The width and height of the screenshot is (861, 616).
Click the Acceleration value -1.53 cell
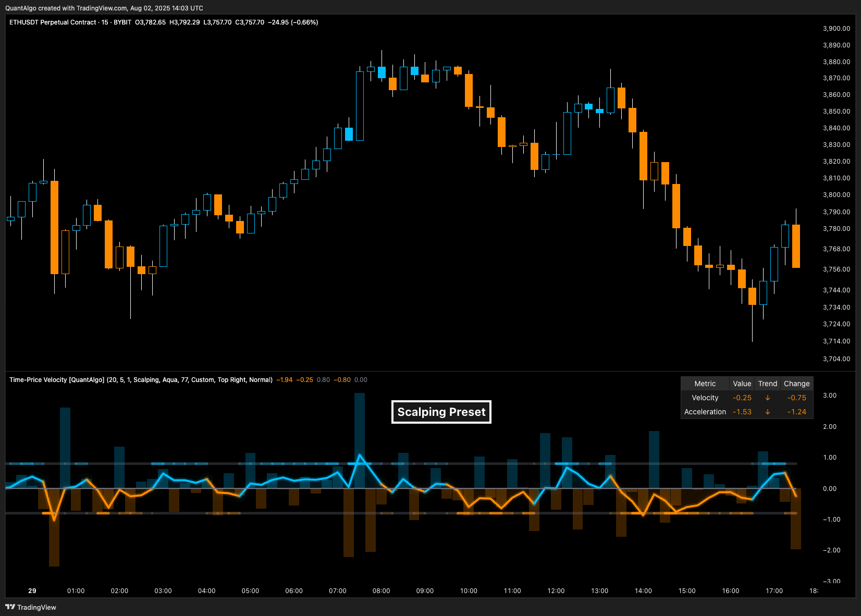[x=742, y=412]
